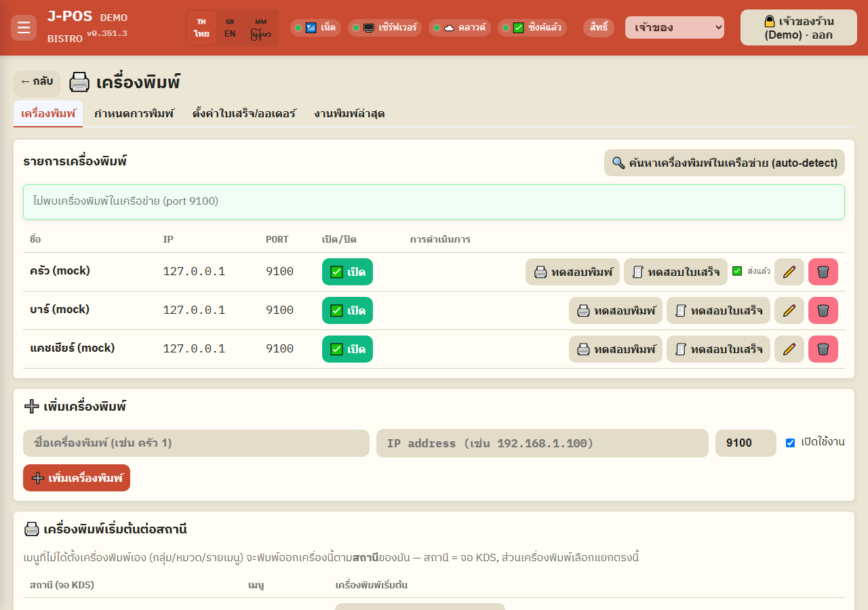Click auto-detect network printers button
The height and width of the screenshot is (610, 868).
724,163
